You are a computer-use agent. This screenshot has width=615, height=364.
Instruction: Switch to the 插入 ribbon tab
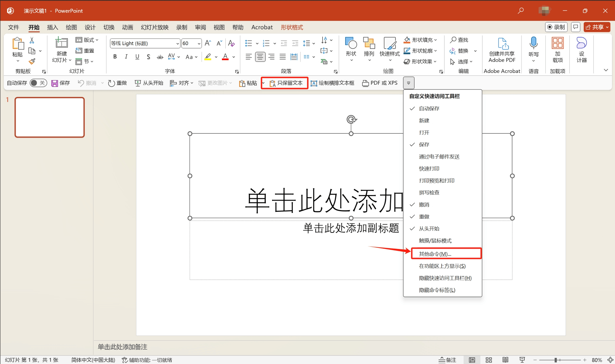(52, 27)
